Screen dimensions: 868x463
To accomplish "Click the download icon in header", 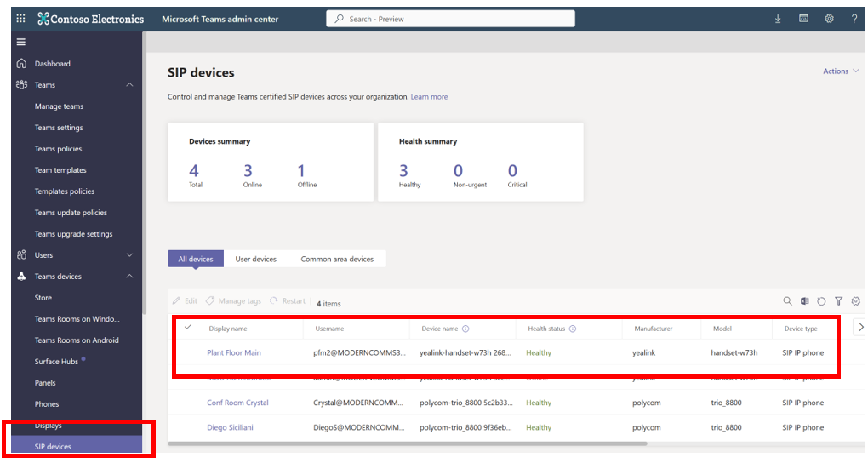I will point(778,19).
